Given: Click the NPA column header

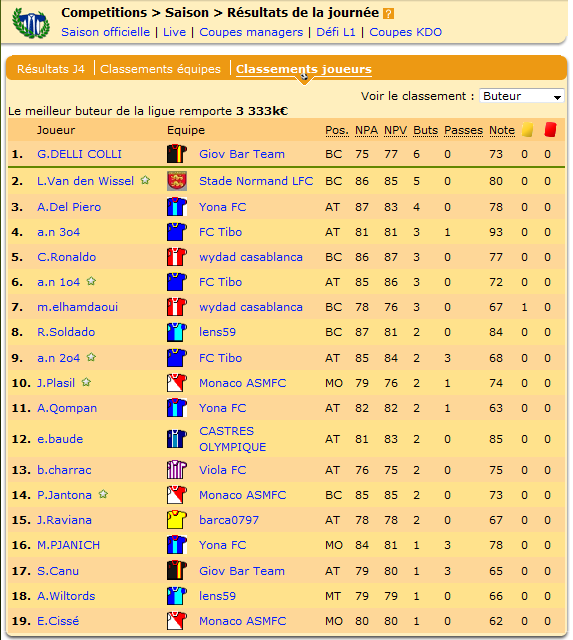Looking at the screenshot, I should [x=366, y=130].
